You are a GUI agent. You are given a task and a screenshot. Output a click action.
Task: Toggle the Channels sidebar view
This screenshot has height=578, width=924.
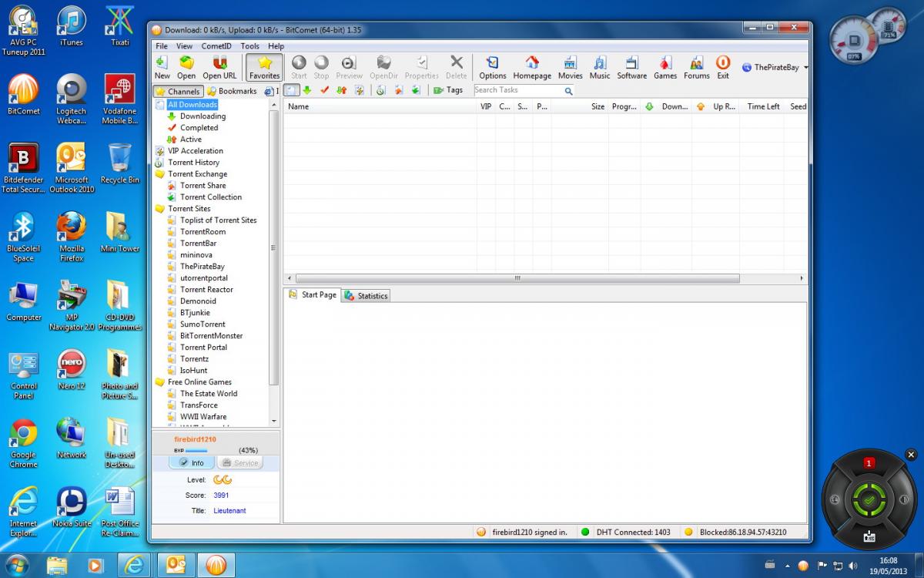tap(178, 91)
